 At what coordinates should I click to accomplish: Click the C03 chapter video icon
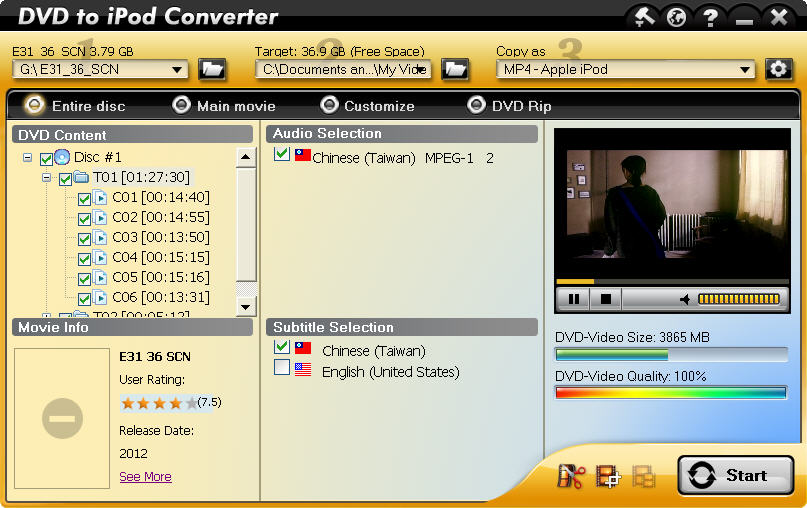[101, 238]
